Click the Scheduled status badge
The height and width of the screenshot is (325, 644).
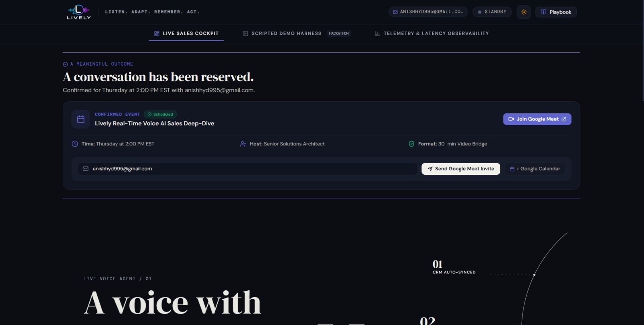coord(160,114)
